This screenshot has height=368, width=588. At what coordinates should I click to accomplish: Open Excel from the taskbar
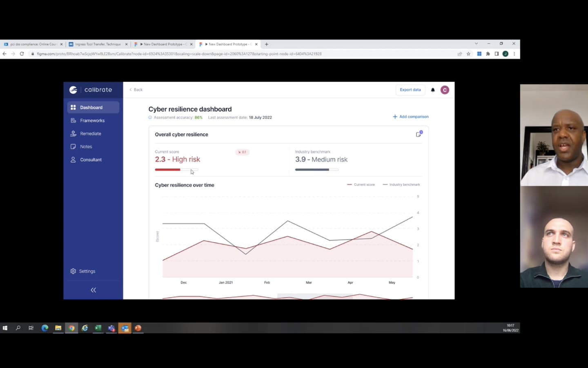[98, 328]
